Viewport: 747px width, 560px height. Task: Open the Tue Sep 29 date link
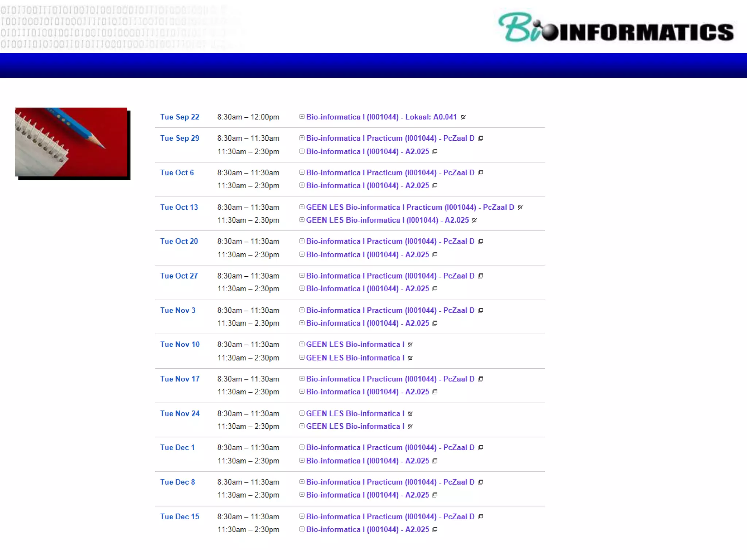point(179,138)
